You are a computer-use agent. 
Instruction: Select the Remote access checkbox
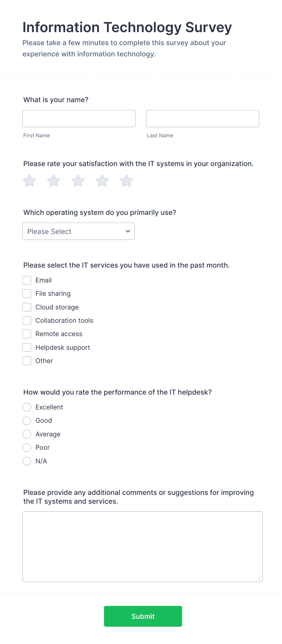pos(27,334)
